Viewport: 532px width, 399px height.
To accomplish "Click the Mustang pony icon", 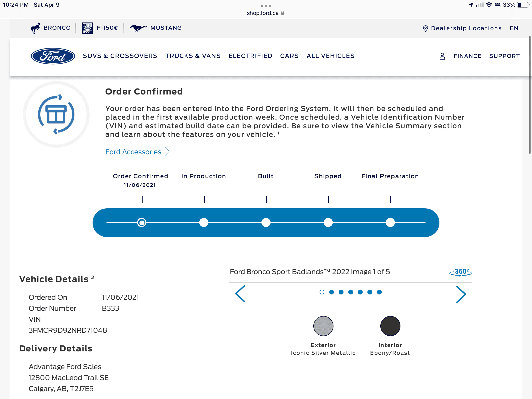I will (x=138, y=28).
